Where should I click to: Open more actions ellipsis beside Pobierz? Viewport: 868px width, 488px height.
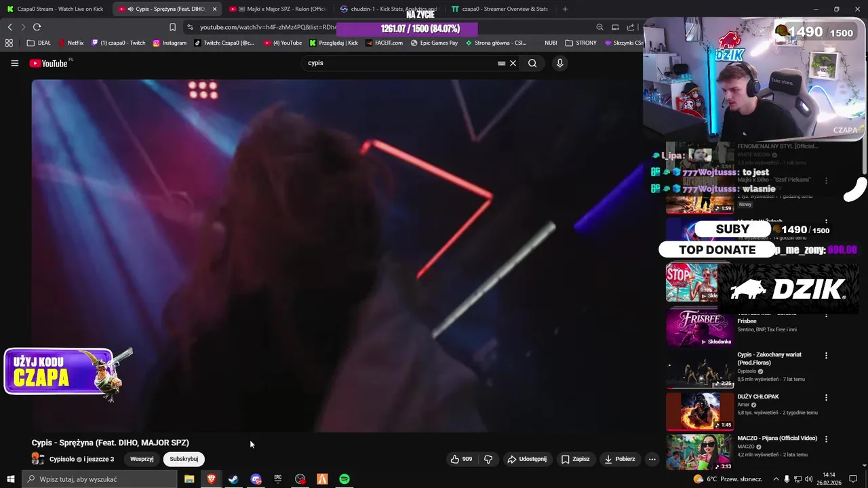652,459
